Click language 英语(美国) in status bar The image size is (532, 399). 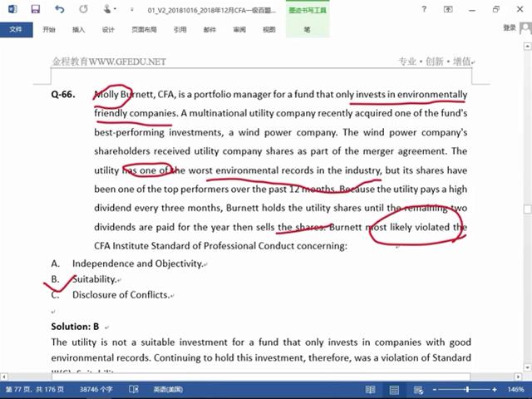(168, 390)
